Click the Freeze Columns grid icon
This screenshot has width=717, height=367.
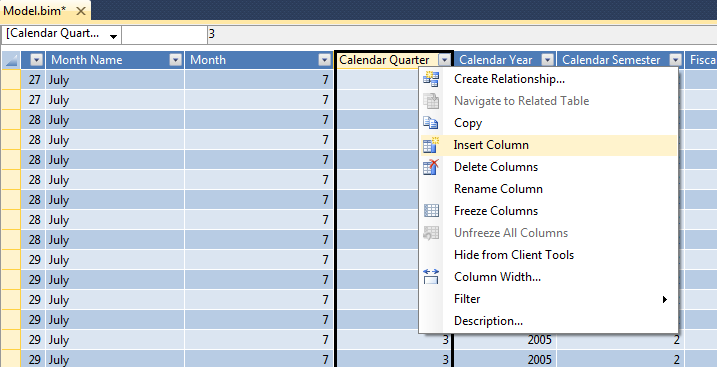coord(431,211)
